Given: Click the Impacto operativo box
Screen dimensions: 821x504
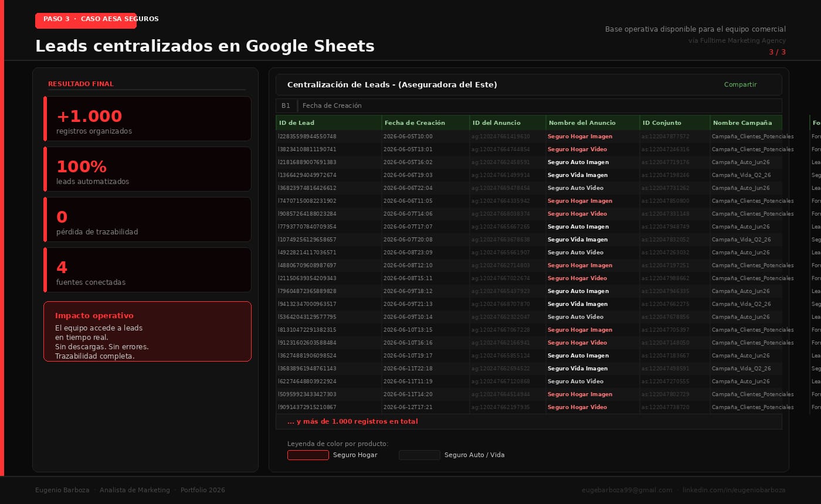Looking at the screenshot, I should [x=148, y=332].
